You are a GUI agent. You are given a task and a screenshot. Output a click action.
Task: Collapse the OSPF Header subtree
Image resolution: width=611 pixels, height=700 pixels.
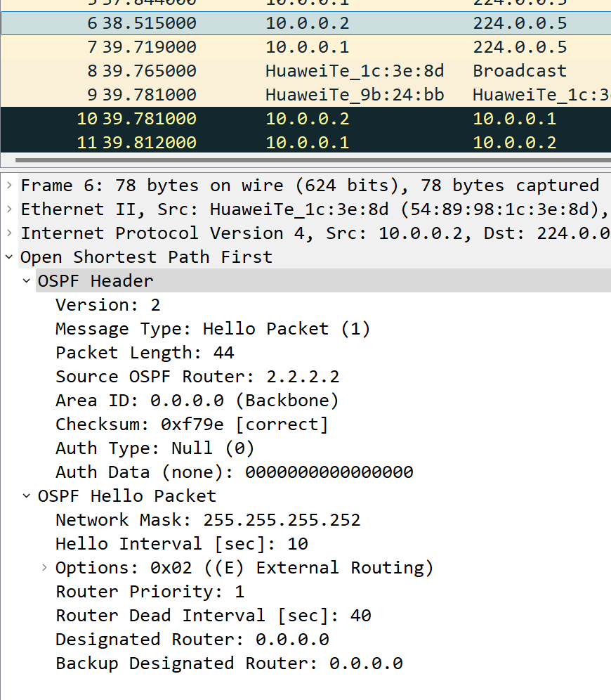pos(27,281)
